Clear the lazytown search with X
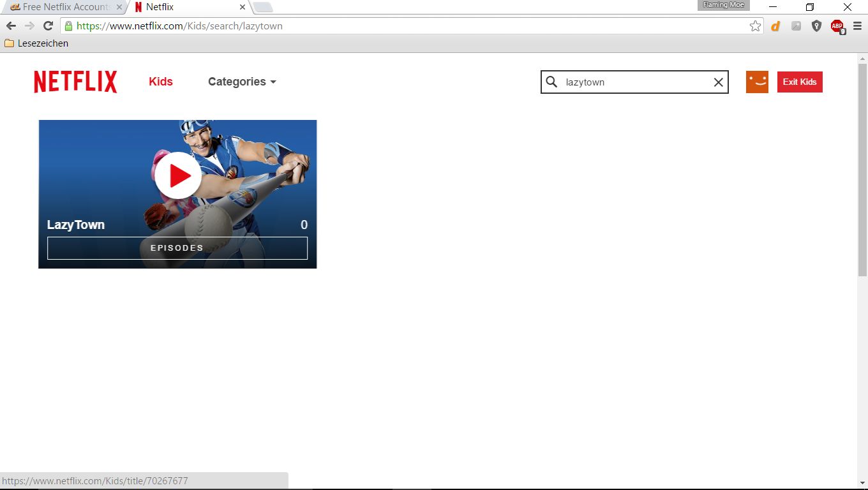The image size is (868, 490). (x=718, y=82)
